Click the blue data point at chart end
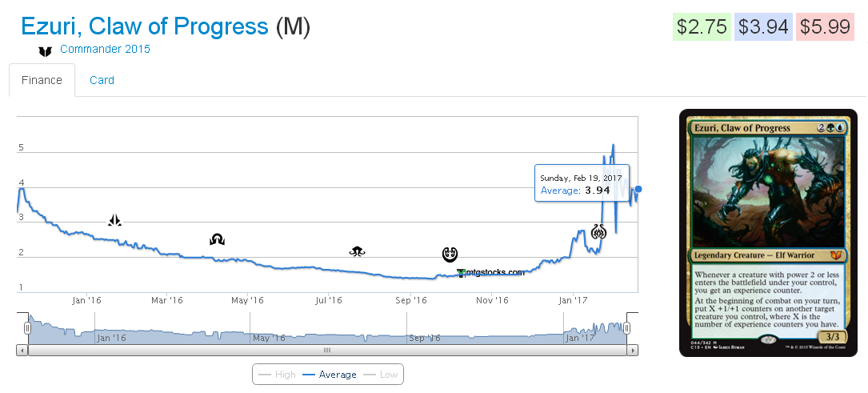 638,190
